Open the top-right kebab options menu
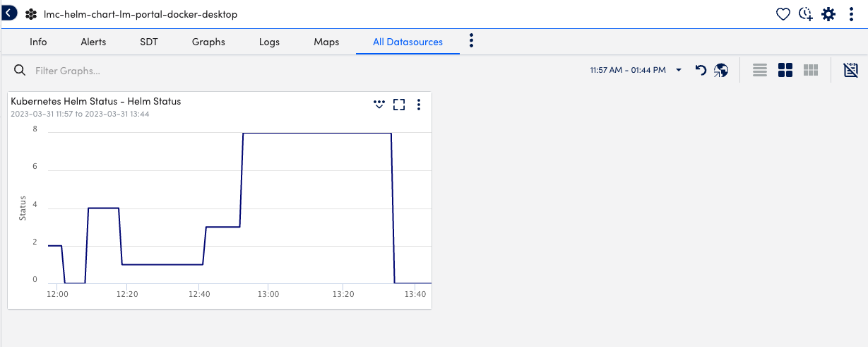The width and height of the screenshot is (868, 347). [x=851, y=14]
